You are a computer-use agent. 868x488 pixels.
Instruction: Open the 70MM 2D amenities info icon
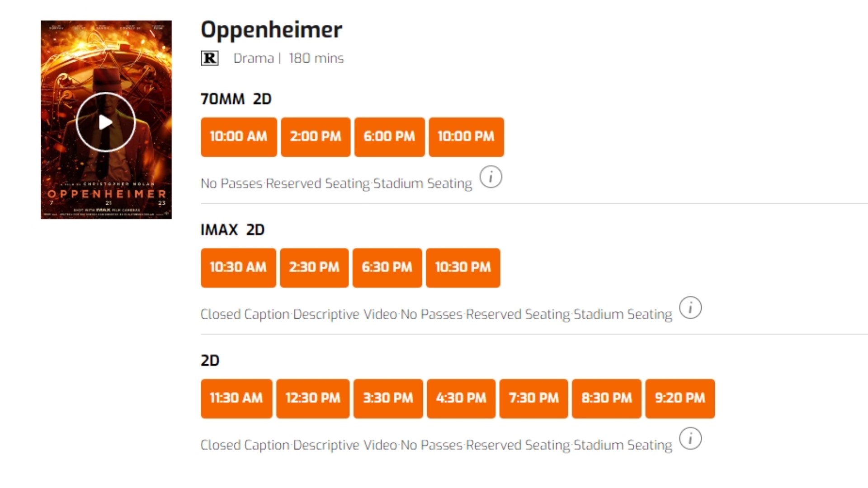click(491, 177)
